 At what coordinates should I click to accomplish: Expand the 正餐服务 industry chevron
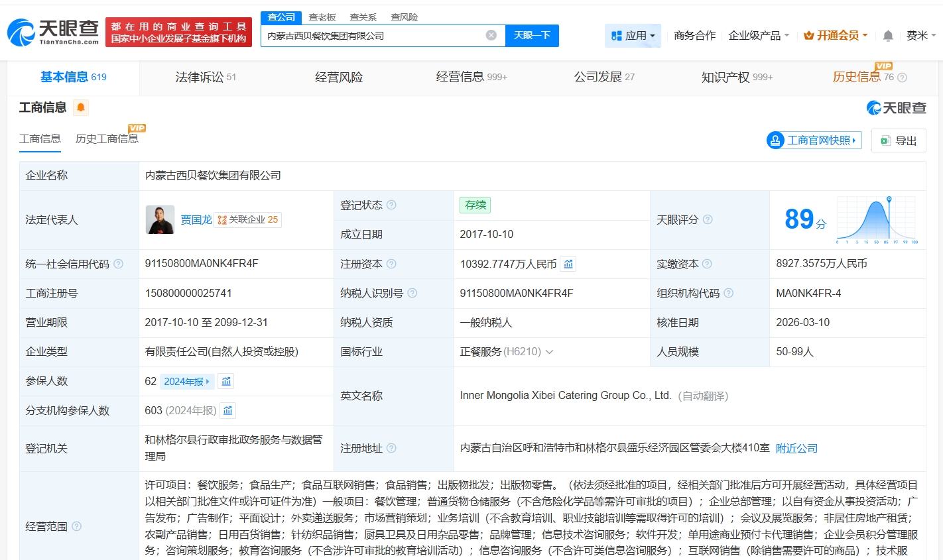[x=549, y=352]
